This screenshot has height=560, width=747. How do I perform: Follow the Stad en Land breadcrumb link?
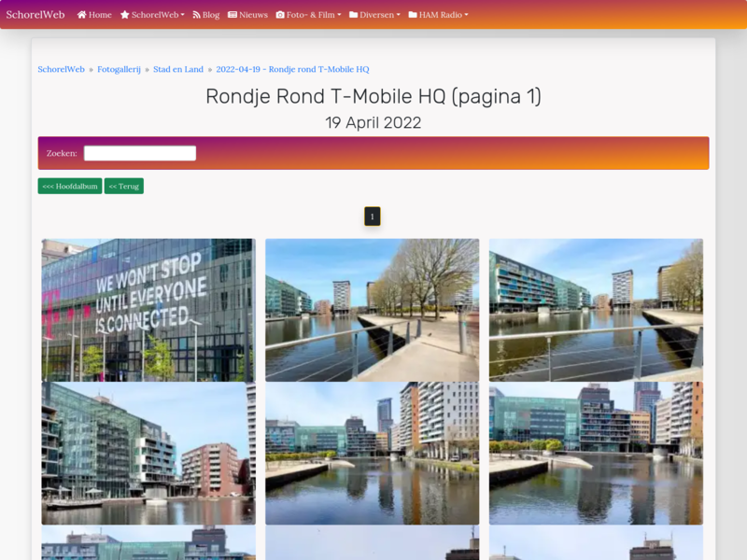pyautogui.click(x=178, y=69)
